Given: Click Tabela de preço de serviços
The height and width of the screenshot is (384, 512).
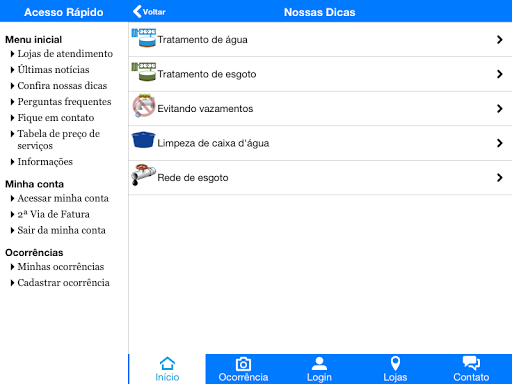Looking at the screenshot, I should pyautogui.click(x=59, y=140).
